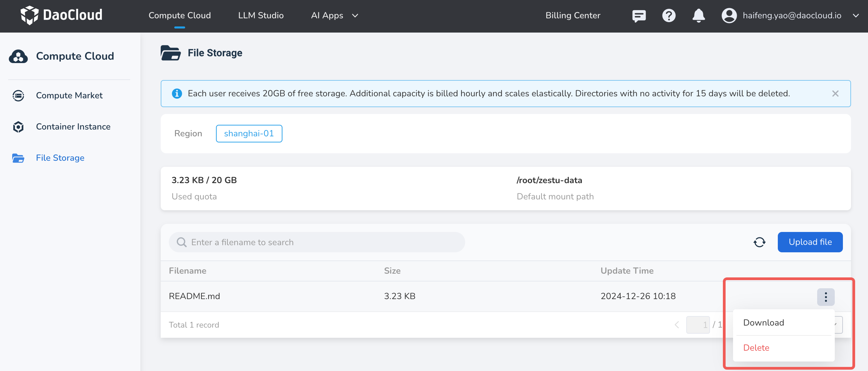Click the three-dot menu for README.md

[826, 297]
